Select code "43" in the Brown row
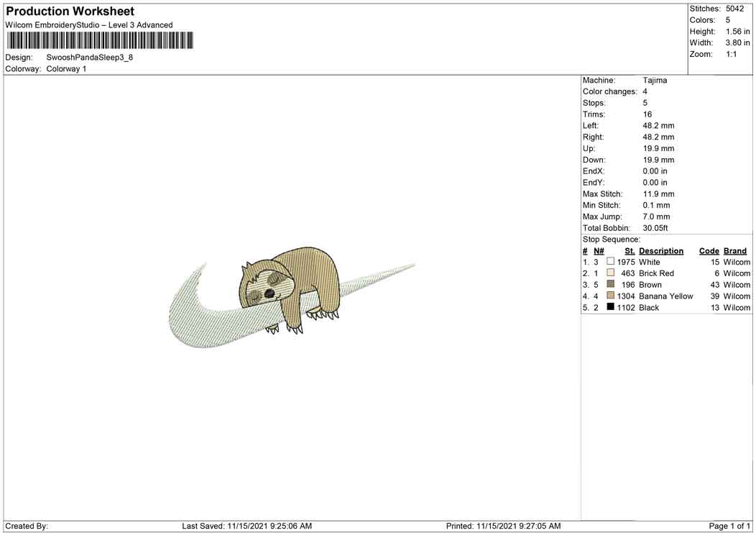This screenshot has width=756, height=533. pyautogui.click(x=714, y=285)
